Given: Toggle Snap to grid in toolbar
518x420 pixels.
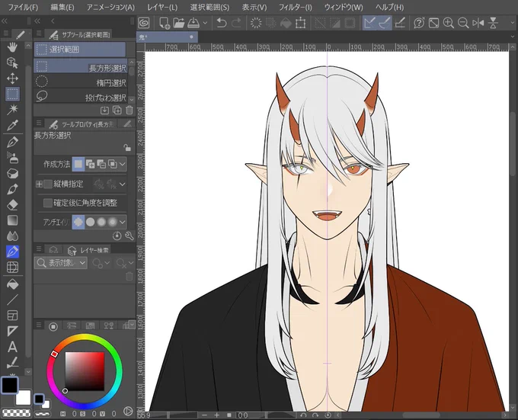Looking at the screenshot, I should coord(400,23).
